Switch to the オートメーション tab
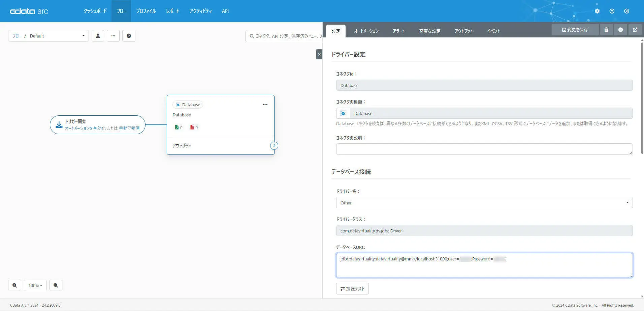 coord(366,31)
